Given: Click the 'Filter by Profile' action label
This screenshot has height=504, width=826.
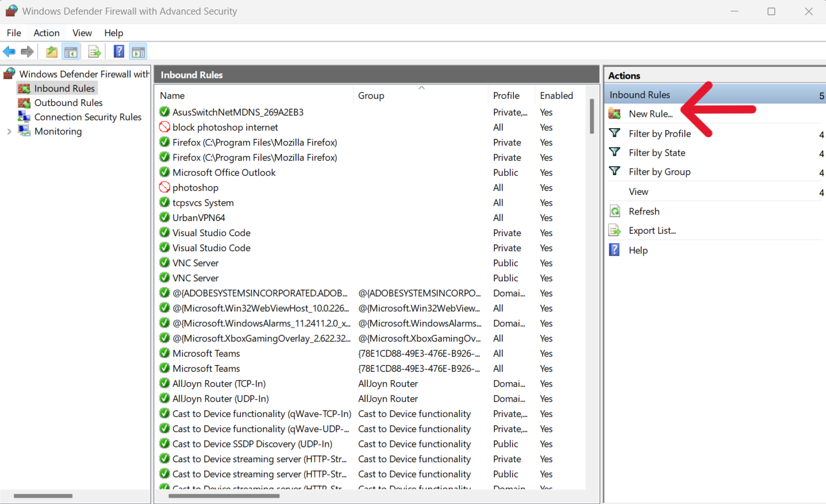Looking at the screenshot, I should coord(660,133).
